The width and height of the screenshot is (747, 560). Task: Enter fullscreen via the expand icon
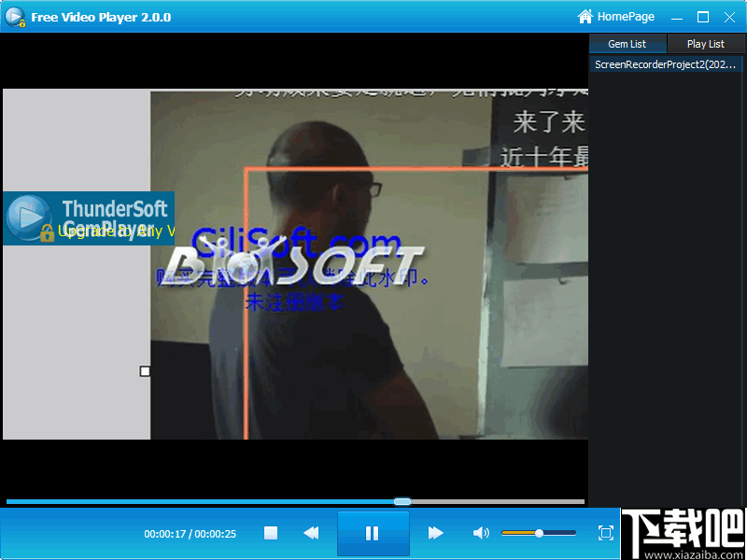605,533
